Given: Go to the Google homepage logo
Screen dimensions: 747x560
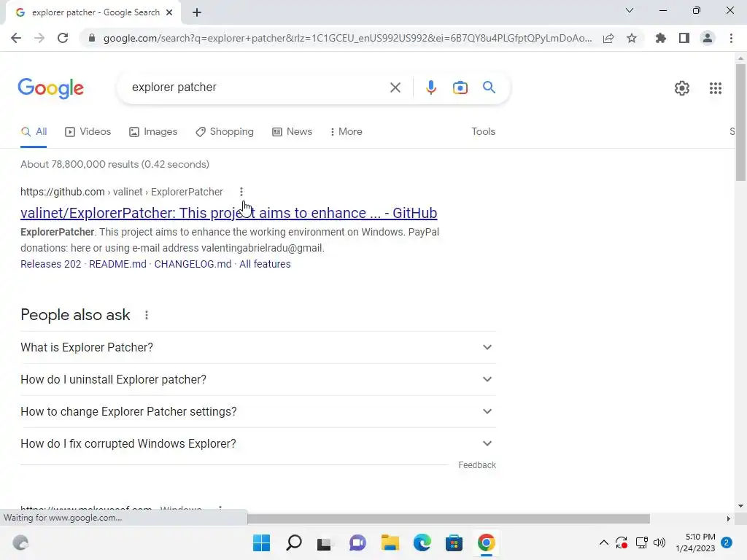Looking at the screenshot, I should 50,88.
